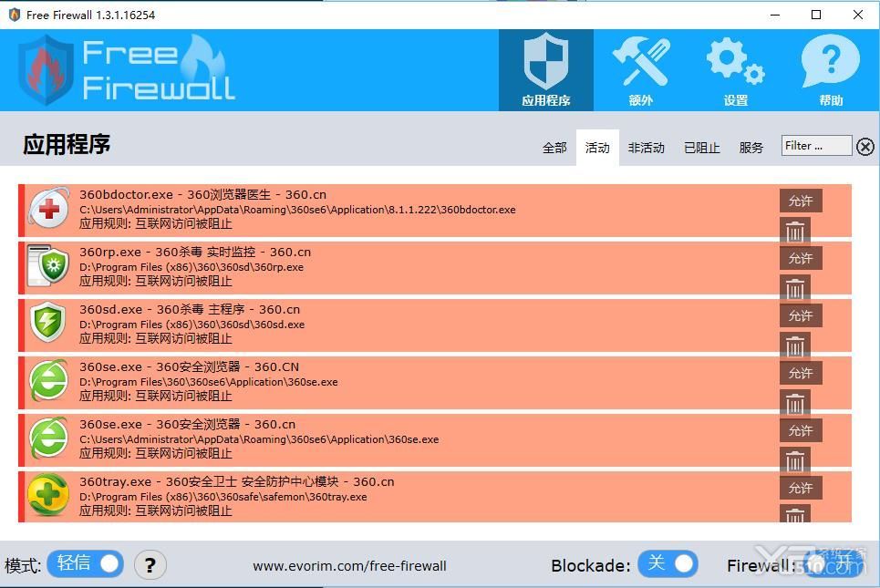Click the 应用程序 page heading

[67, 144]
